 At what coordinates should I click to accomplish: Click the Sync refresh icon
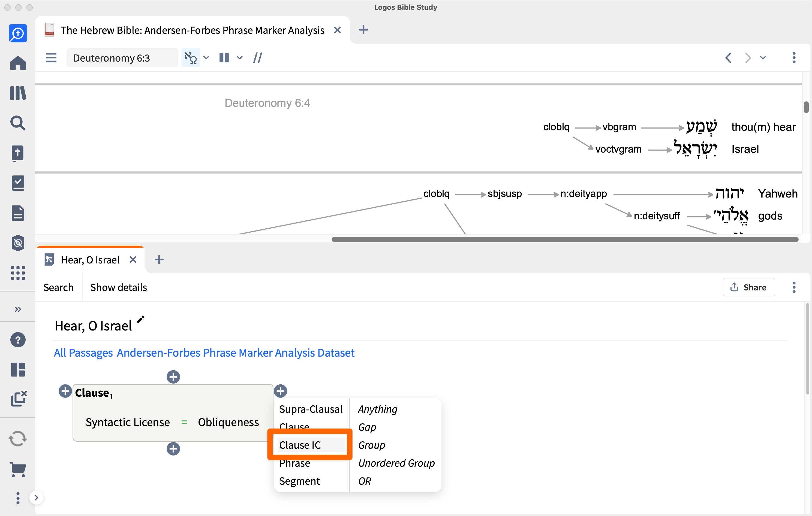[x=18, y=439]
